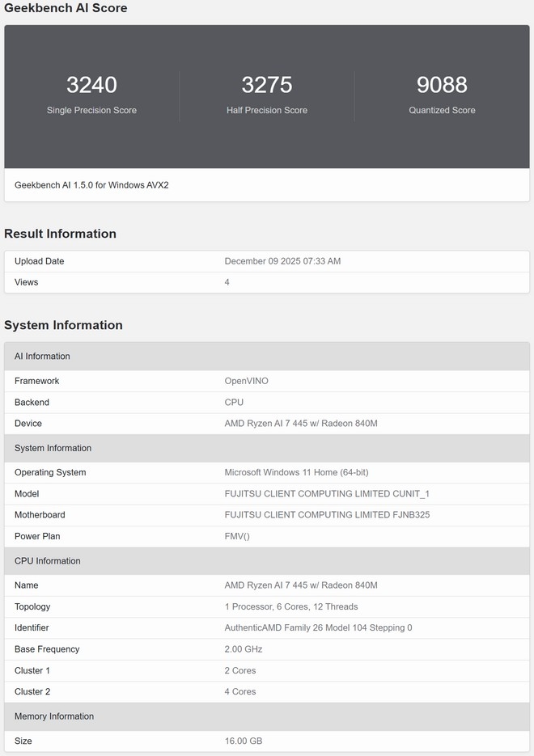Select the 3275 half precision score
The height and width of the screenshot is (756, 534).
(267, 85)
